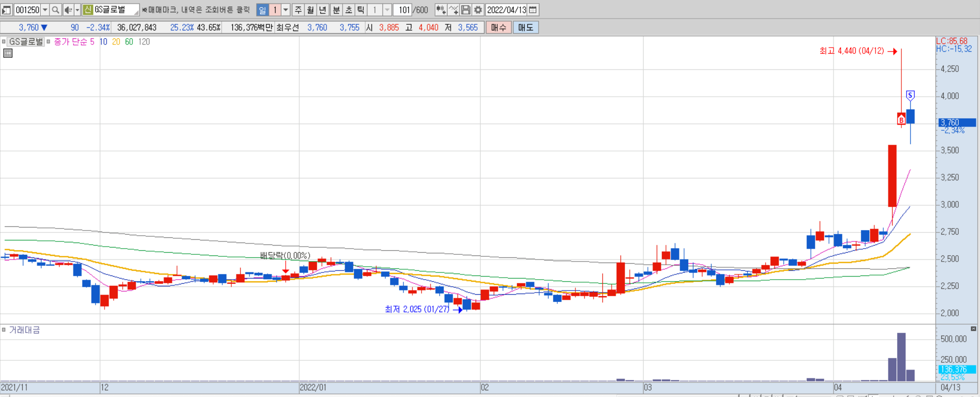Click the 101 candle count field
980x397 pixels.
403,10
